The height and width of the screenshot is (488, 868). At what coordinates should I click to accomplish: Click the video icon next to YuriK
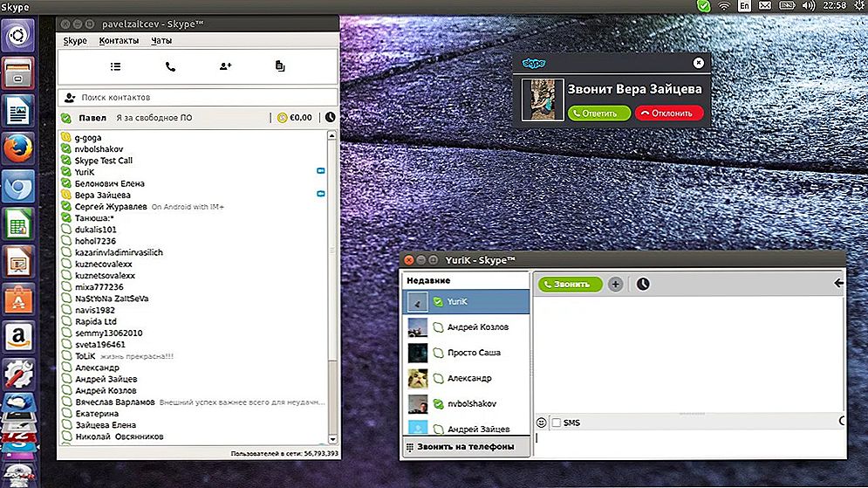[320, 171]
